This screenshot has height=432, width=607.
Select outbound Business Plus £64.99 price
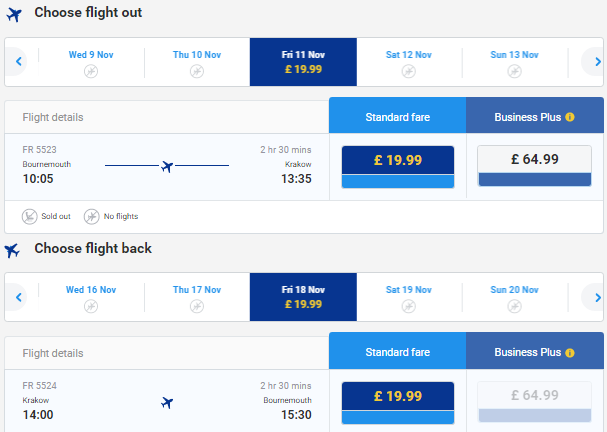pos(535,166)
